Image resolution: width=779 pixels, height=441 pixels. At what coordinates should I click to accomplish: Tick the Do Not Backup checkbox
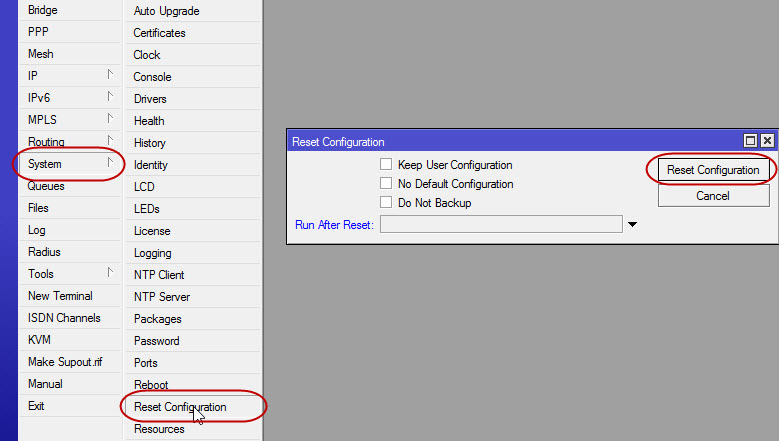(386, 202)
